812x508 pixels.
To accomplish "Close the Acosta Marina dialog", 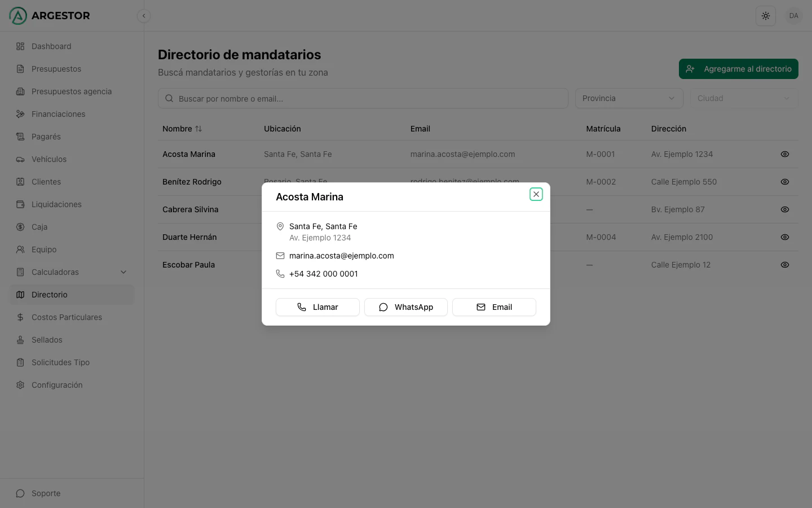I will coord(536,194).
